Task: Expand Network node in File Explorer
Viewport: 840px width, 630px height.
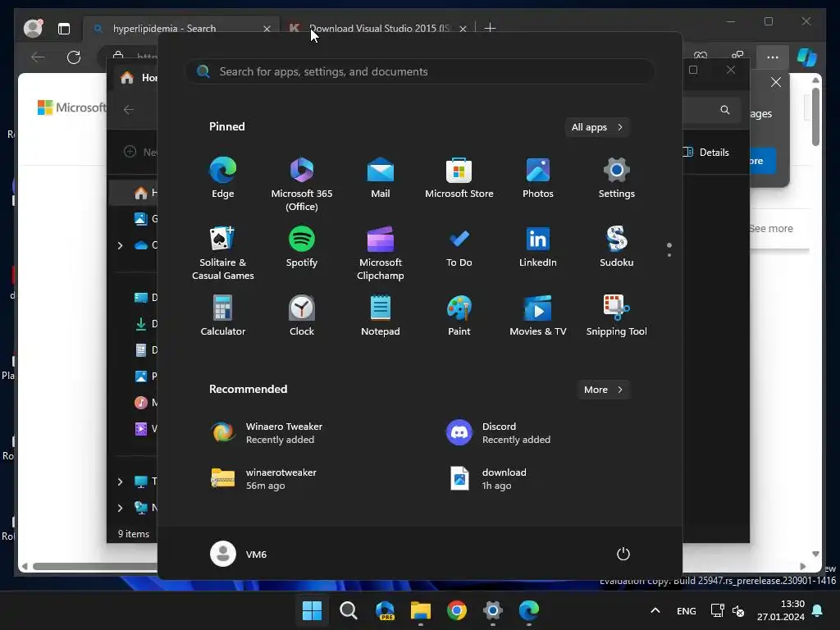Action: (x=120, y=508)
